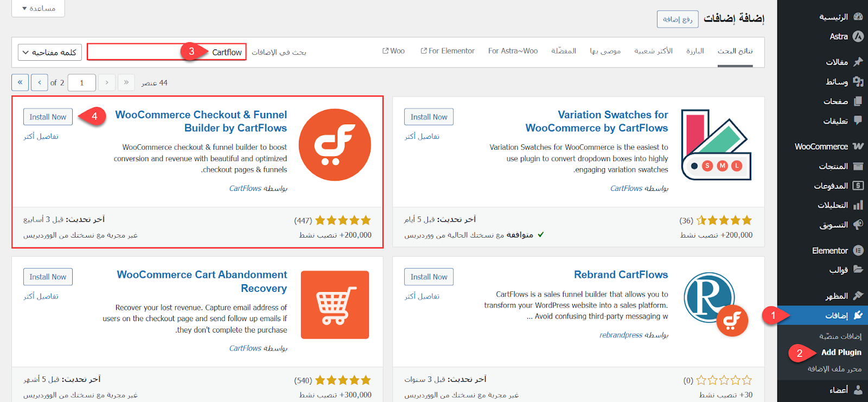Open Appearance (المظهر) brush icon
The height and width of the screenshot is (402, 868).
coord(858,296)
